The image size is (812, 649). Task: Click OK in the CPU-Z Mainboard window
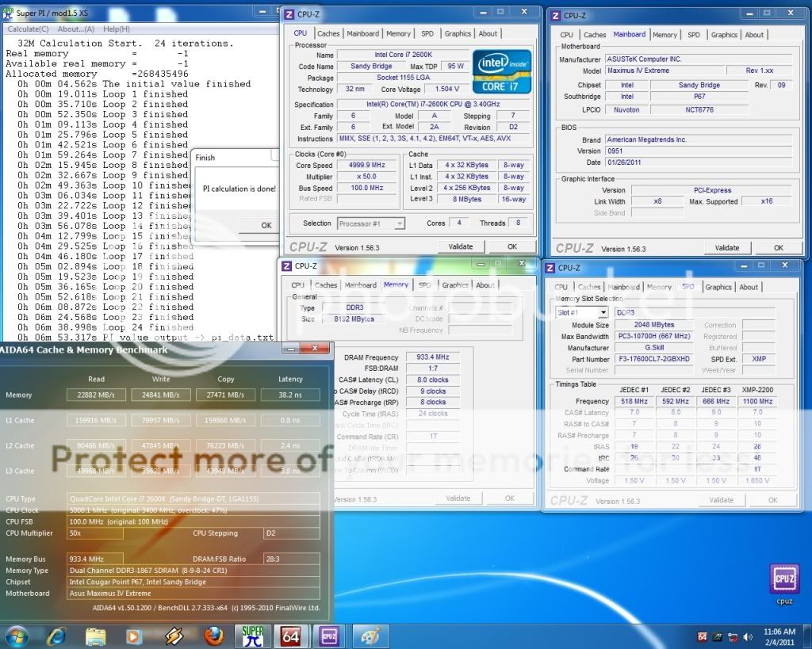pos(779,248)
